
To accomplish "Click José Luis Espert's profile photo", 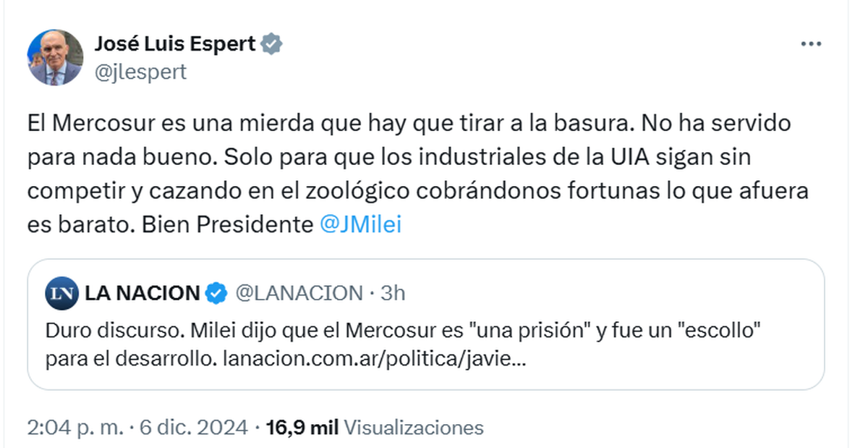I will coord(55,57).
